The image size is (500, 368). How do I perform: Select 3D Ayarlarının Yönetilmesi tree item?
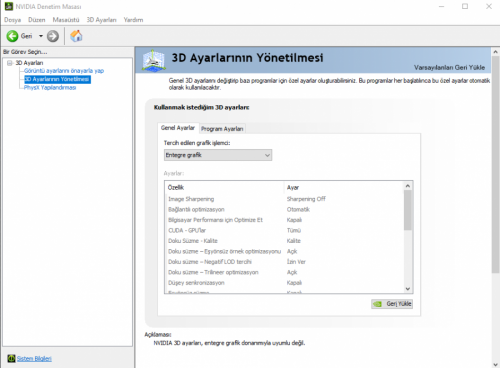(x=57, y=79)
